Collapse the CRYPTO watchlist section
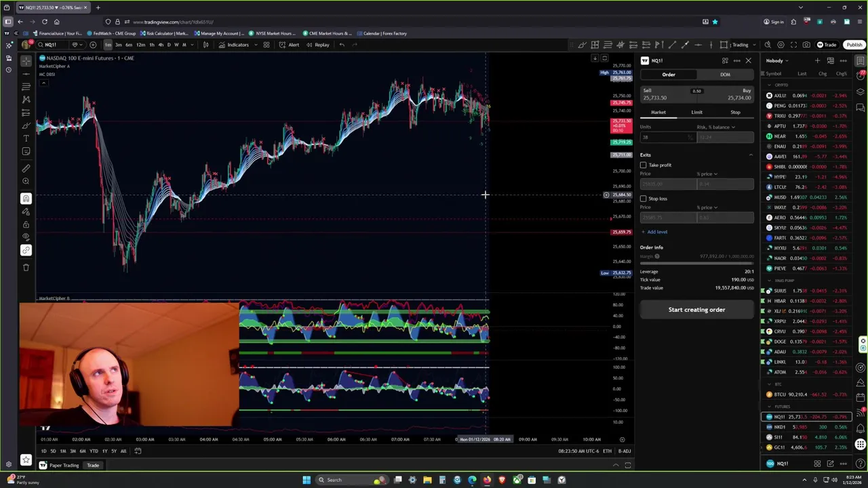Screen dimensions: 868x488 click(770, 85)
